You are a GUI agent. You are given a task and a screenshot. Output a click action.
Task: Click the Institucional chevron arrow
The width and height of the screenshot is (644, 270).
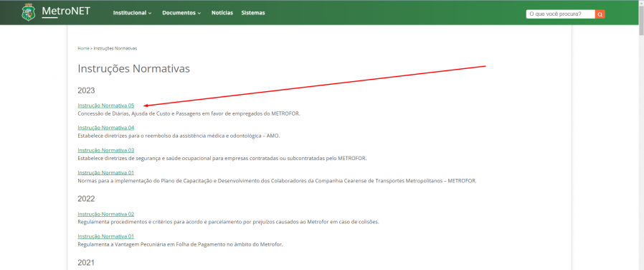pyautogui.click(x=150, y=13)
